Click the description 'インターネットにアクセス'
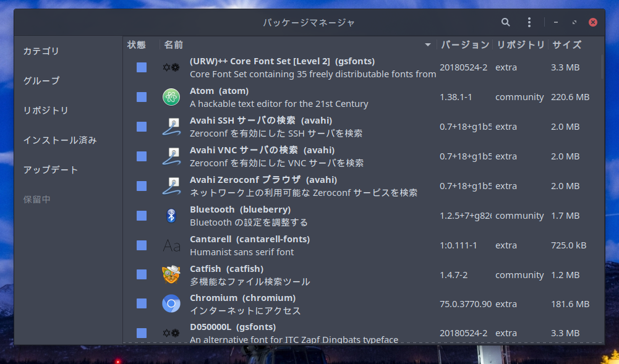The height and width of the screenshot is (364, 619). point(245,311)
